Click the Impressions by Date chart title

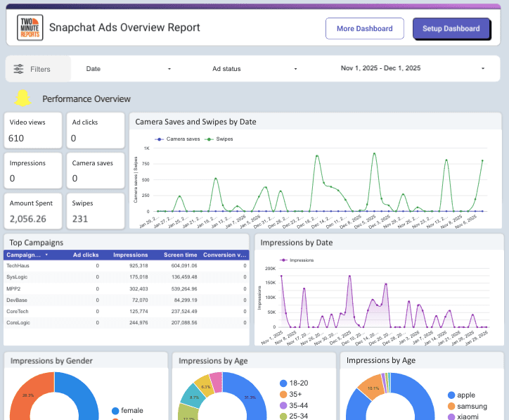click(x=297, y=243)
